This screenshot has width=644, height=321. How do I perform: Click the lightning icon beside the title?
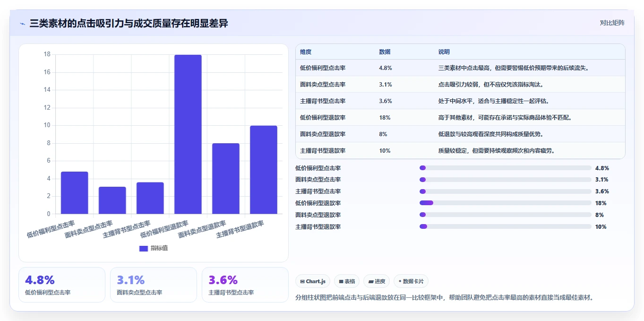click(x=23, y=24)
